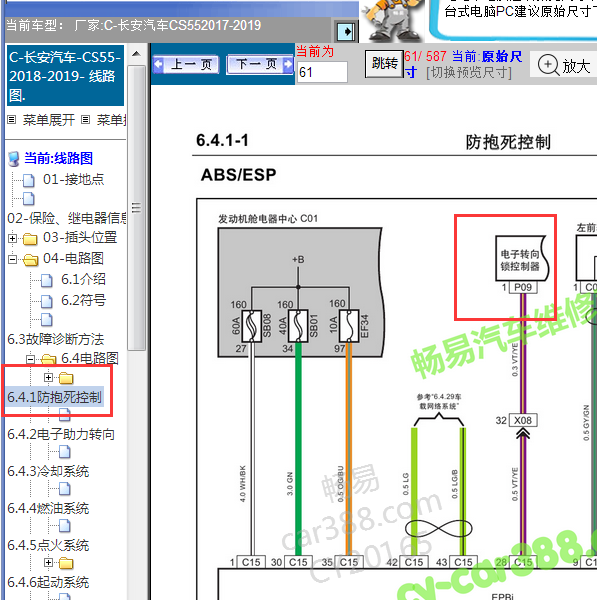Click the folder icon of 03-插头位置
The height and width of the screenshot is (600, 597).
30,239
